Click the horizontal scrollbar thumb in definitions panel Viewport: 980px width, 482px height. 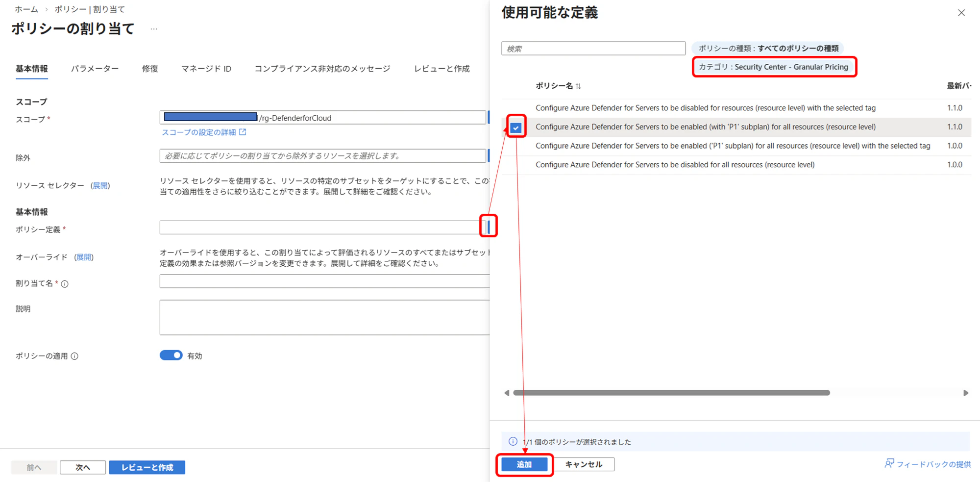(671, 393)
